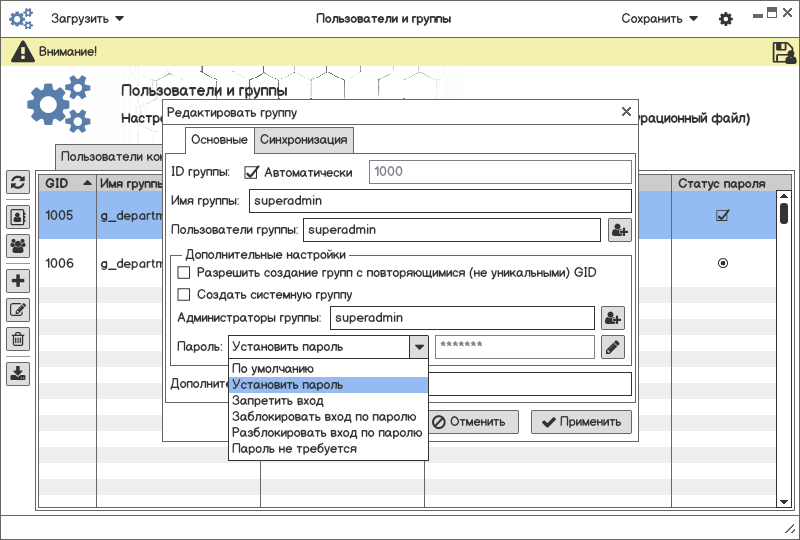Image resolution: width=800 pixels, height=540 pixels.
Task: Check the option allowing non-unique GID groups
Action: [x=183, y=273]
